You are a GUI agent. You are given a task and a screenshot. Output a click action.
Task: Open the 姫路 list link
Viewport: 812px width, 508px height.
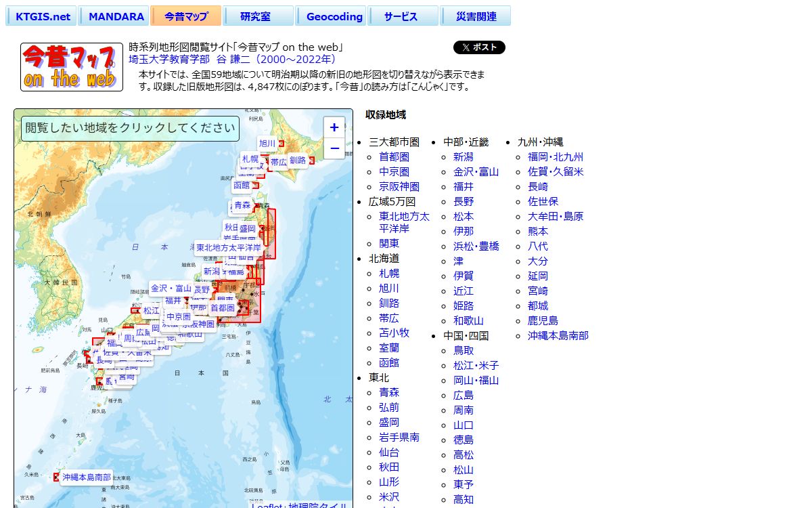(x=464, y=305)
